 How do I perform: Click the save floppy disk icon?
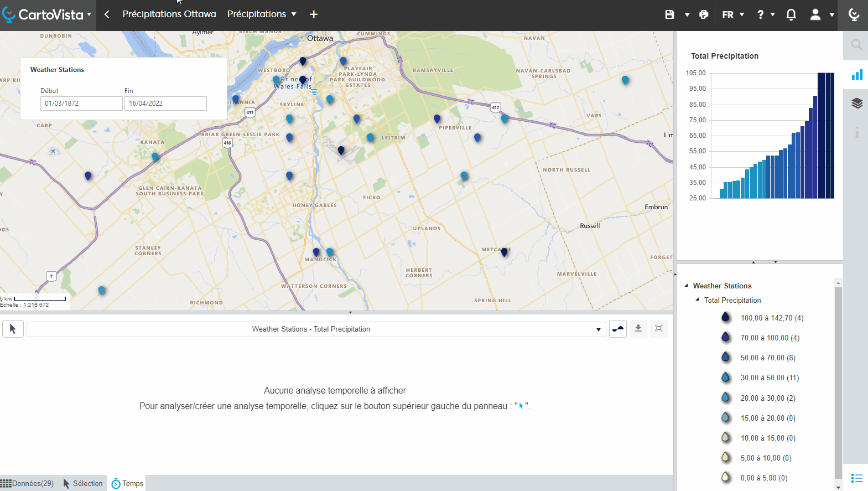[x=669, y=14]
